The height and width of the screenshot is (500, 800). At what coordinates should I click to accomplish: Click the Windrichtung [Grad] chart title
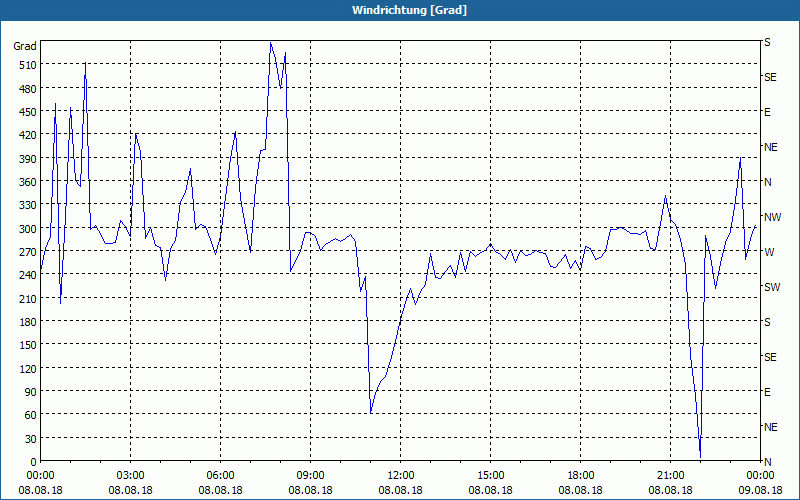409,10
